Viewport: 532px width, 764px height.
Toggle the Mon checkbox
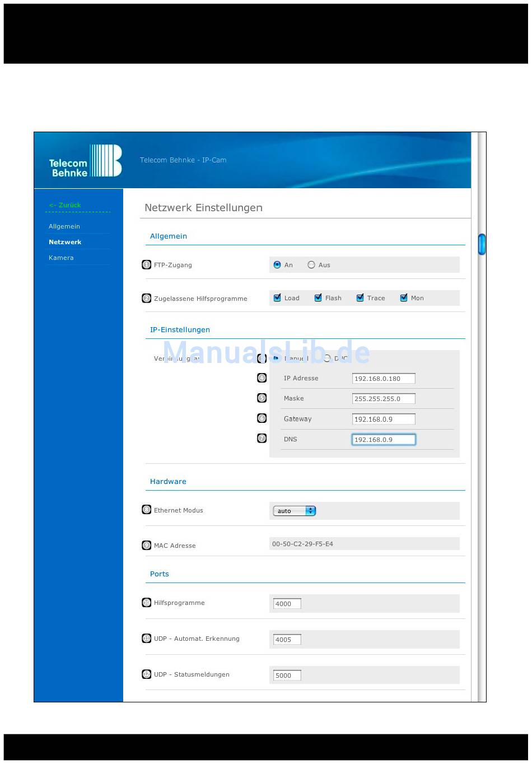pos(404,298)
